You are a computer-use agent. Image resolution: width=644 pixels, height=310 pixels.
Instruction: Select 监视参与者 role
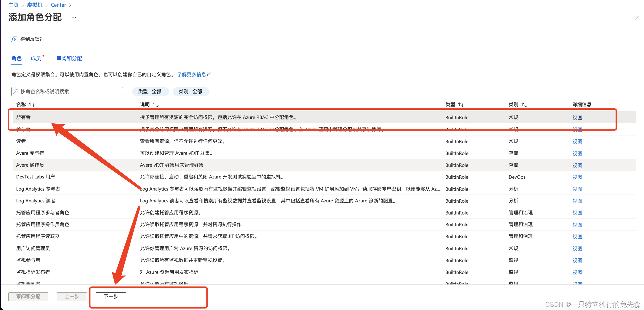(324, 260)
